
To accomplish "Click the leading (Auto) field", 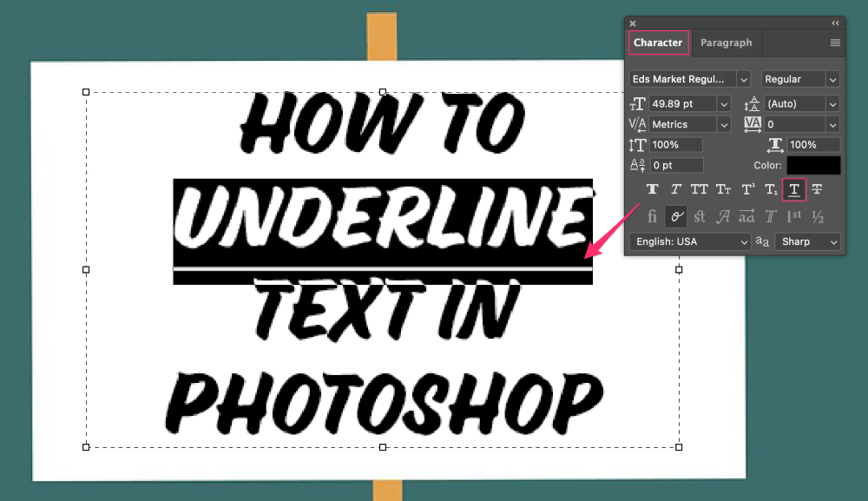I will coord(795,103).
